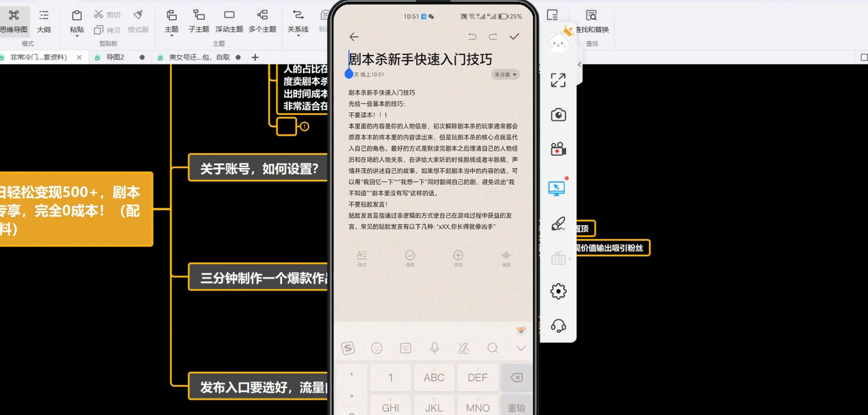This screenshot has width=868, height=415.
Task: Confirm note edits with the checkmark button
Action: coord(514,36)
